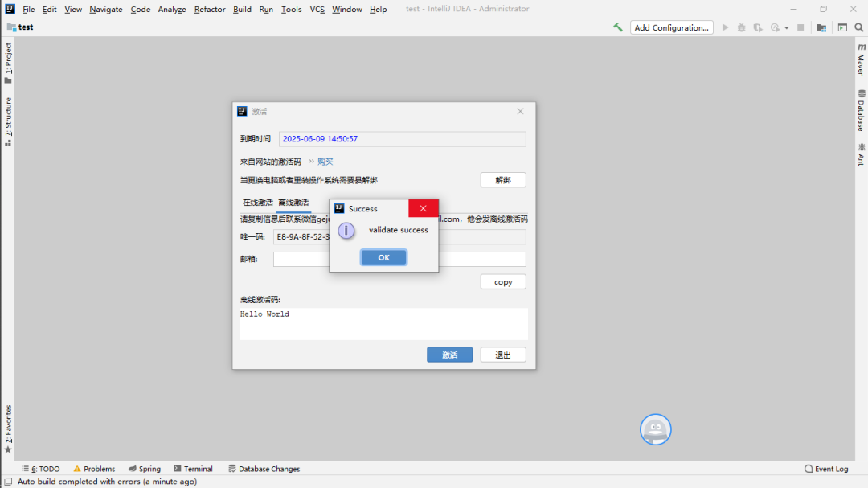
Task: Click the Debug bug icon
Action: (741, 27)
